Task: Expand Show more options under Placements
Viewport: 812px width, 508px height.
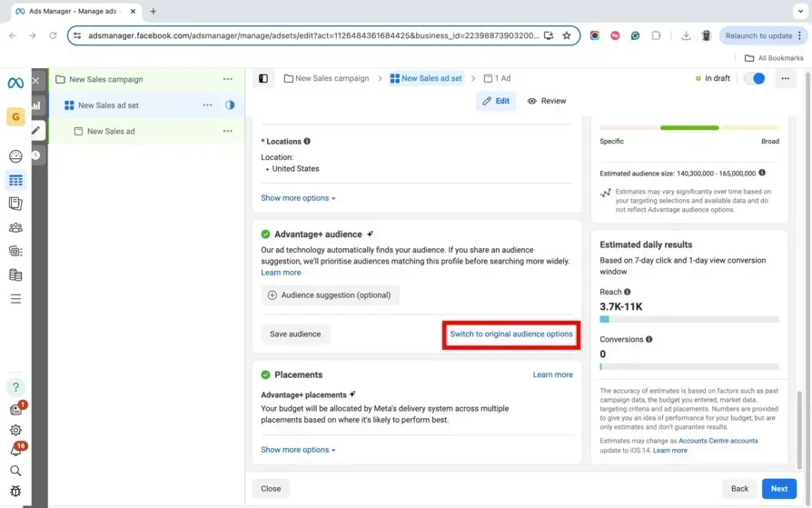Action: pyautogui.click(x=298, y=450)
